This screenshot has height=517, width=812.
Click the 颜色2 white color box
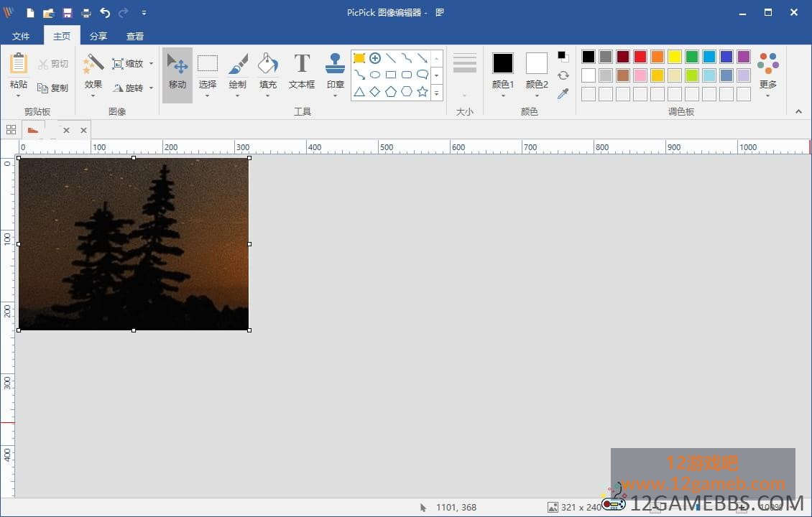[537, 63]
